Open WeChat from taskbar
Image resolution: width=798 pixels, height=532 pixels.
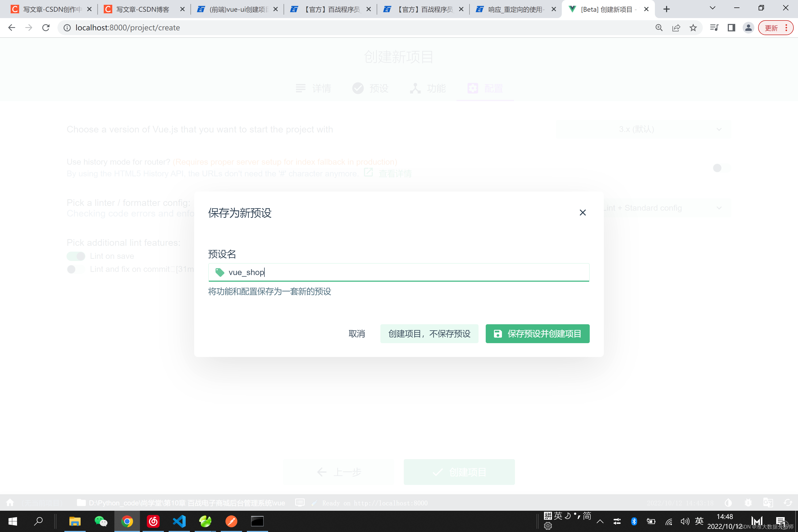coord(101,521)
